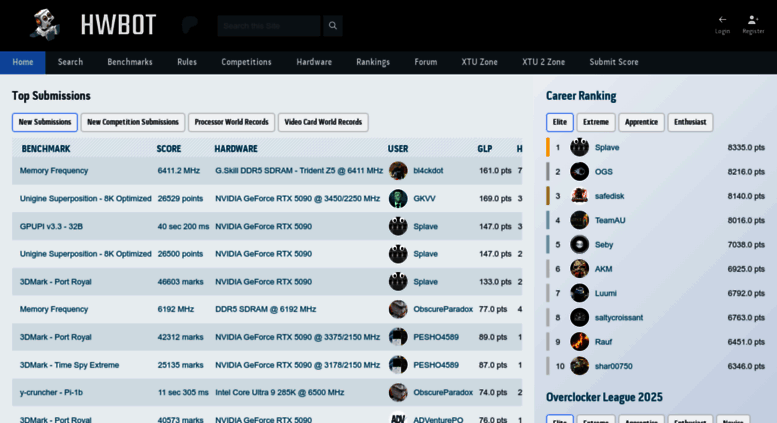Viewport: 777px width, 423px height.
Task: Open saltycroissant profile name link
Action: click(618, 317)
